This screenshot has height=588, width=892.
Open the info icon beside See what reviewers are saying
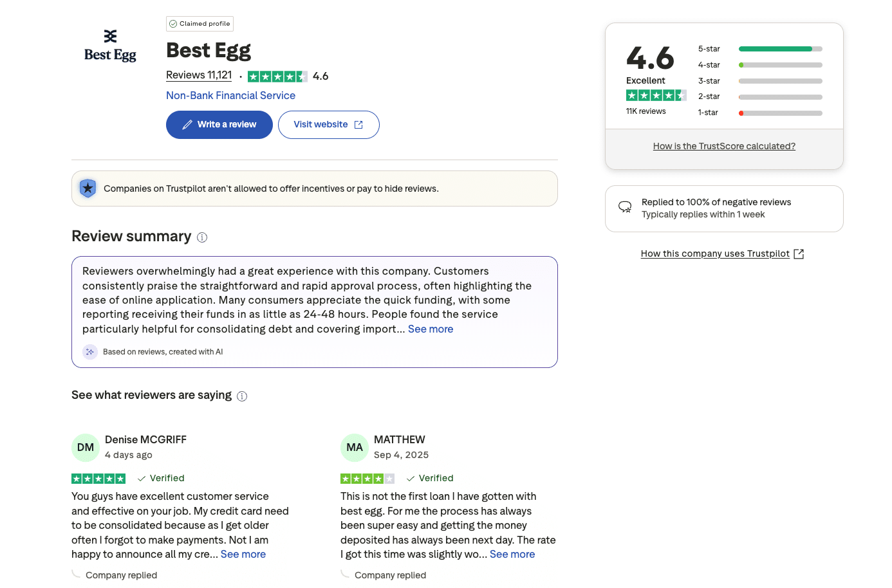pyautogui.click(x=242, y=396)
